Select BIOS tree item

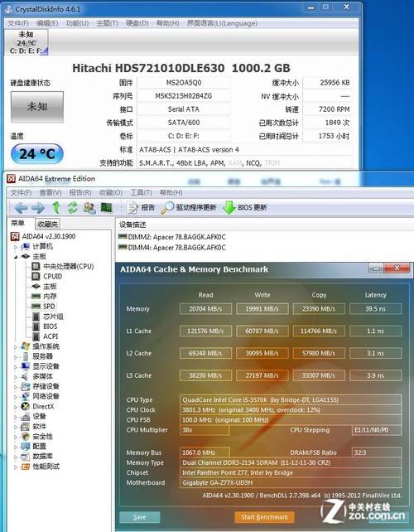[x=45, y=326]
